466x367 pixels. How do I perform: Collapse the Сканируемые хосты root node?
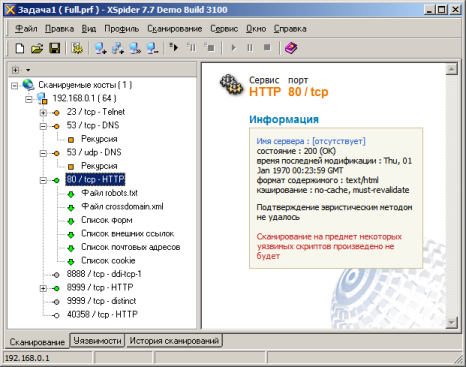pyautogui.click(x=14, y=85)
